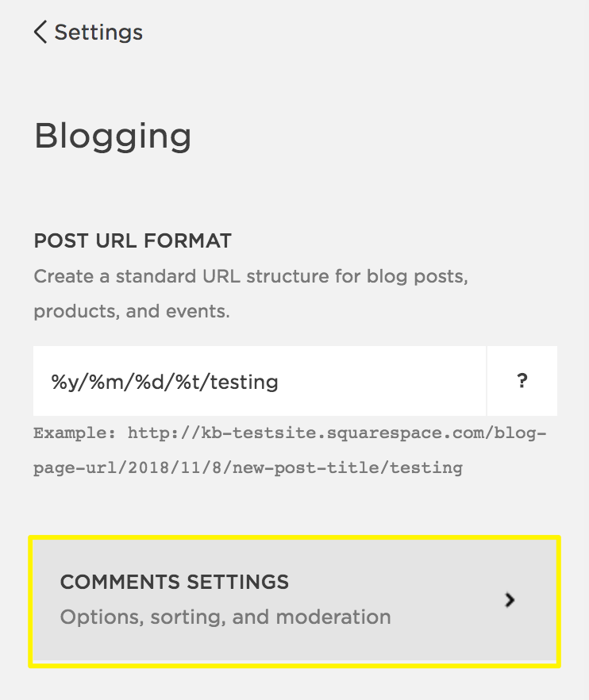Click 'products, and events.' description line
Viewport: 589px width, 700px height.
click(131, 311)
